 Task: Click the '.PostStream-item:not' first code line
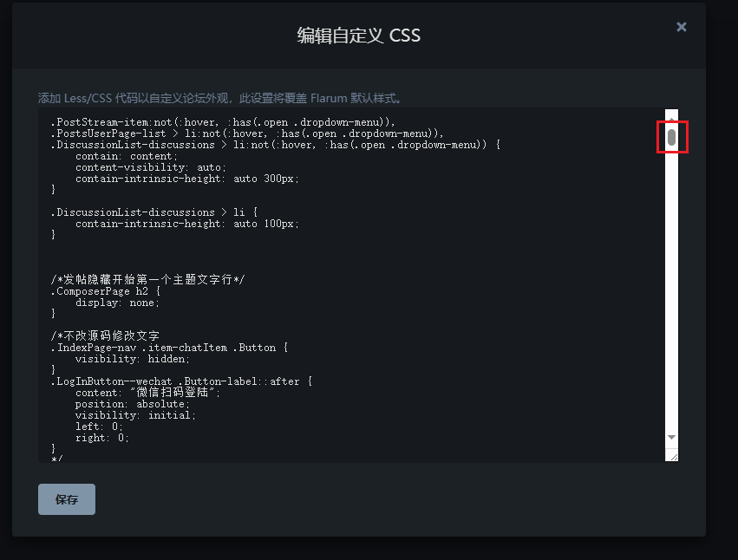(x=222, y=122)
